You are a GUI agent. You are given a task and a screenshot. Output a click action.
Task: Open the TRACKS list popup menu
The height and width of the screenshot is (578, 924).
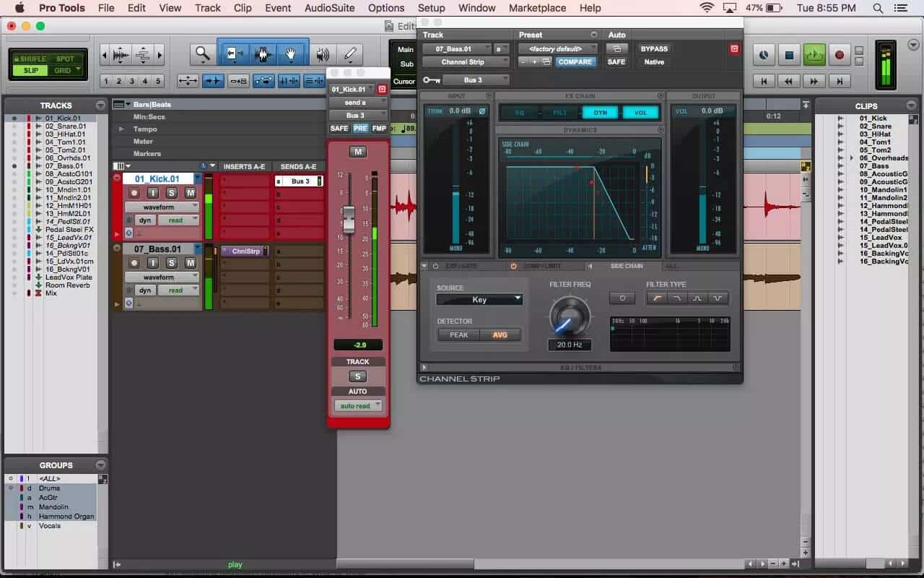[100, 105]
